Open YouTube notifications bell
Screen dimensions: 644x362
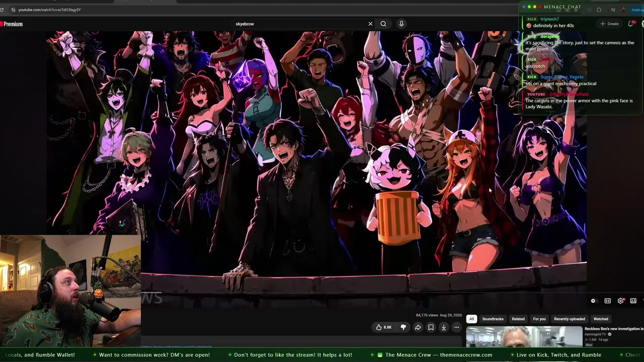click(x=631, y=24)
